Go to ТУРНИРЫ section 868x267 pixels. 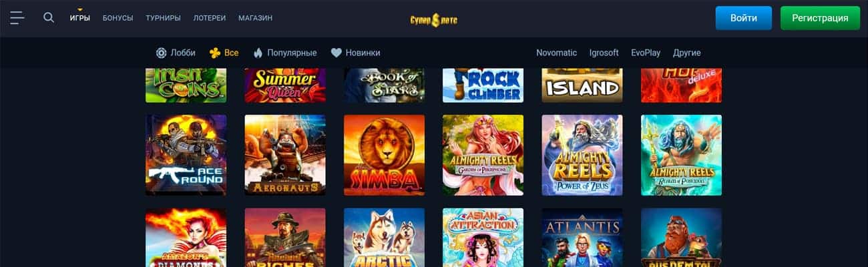point(163,18)
